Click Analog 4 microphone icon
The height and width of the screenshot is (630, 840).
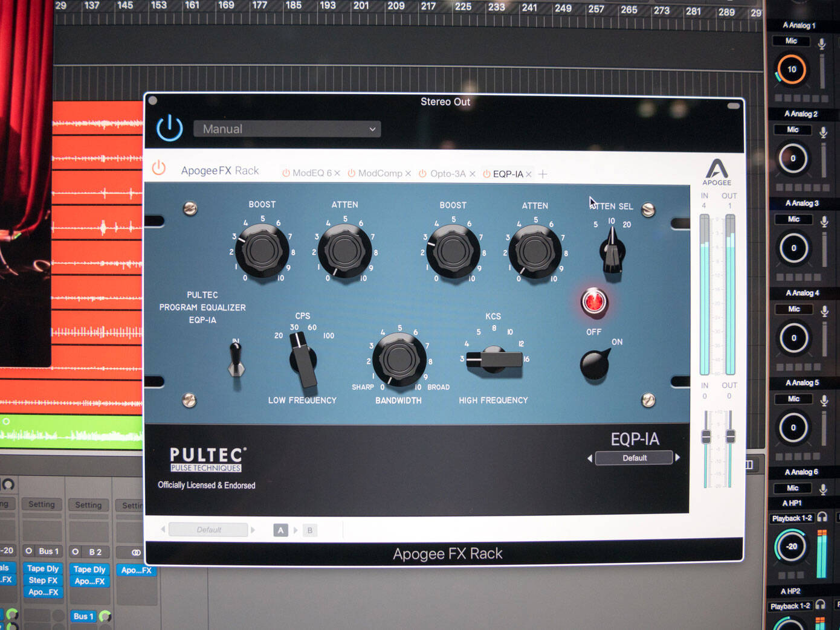tap(824, 311)
